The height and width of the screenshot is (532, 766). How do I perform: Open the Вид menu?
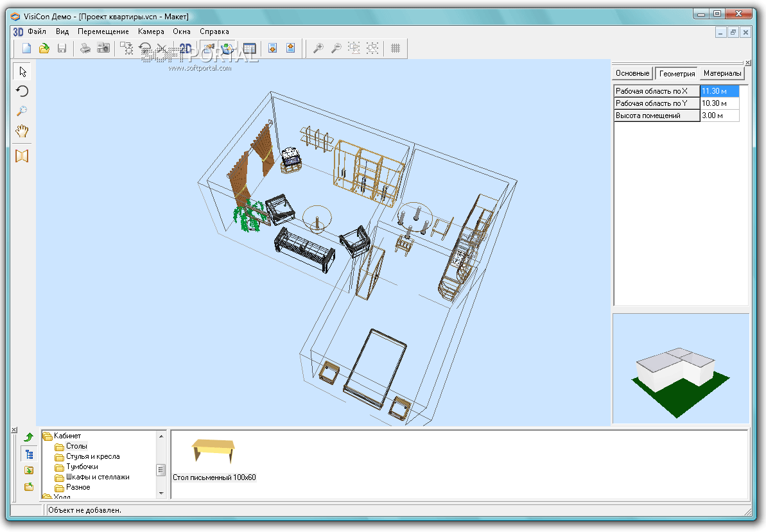click(62, 31)
